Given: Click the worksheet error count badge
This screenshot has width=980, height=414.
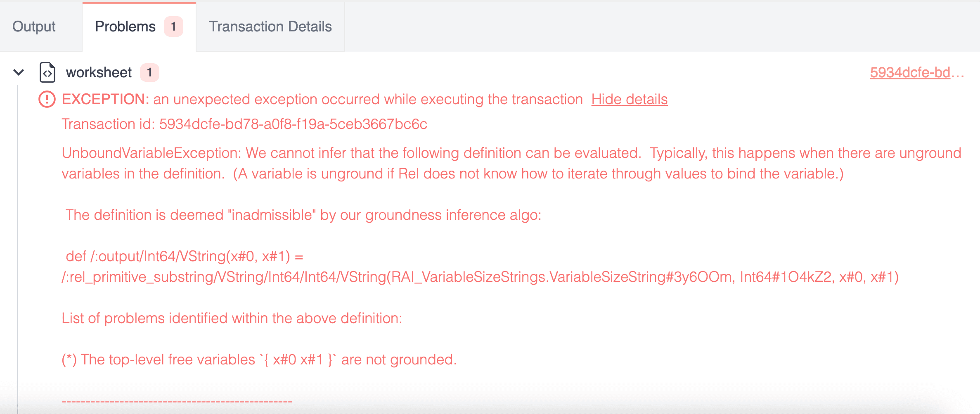Looking at the screenshot, I should click(x=149, y=73).
